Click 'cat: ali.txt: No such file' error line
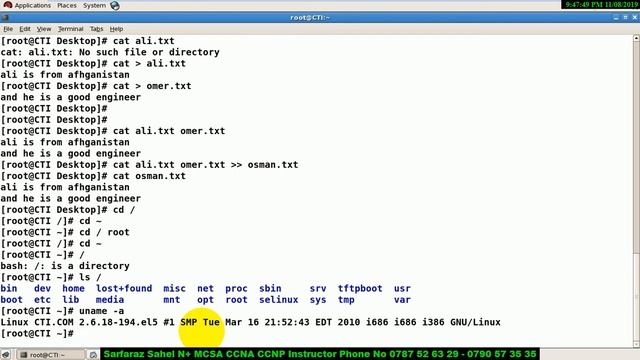The width and height of the screenshot is (640, 360). (x=110, y=52)
